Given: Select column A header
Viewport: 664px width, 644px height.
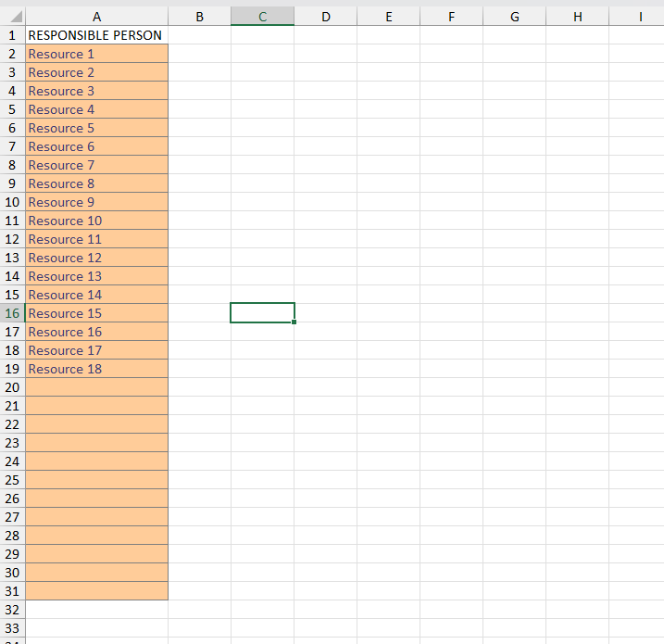Looking at the screenshot, I should [x=97, y=17].
